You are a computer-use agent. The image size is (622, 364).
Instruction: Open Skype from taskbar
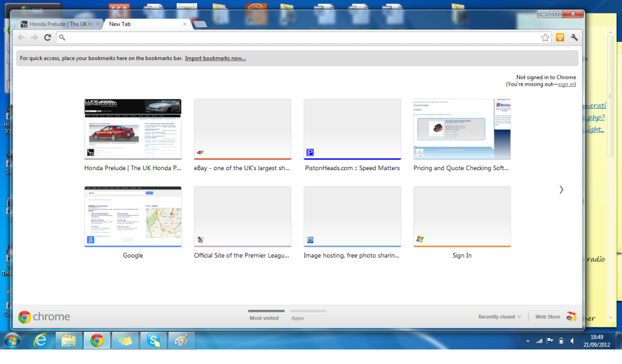point(153,341)
